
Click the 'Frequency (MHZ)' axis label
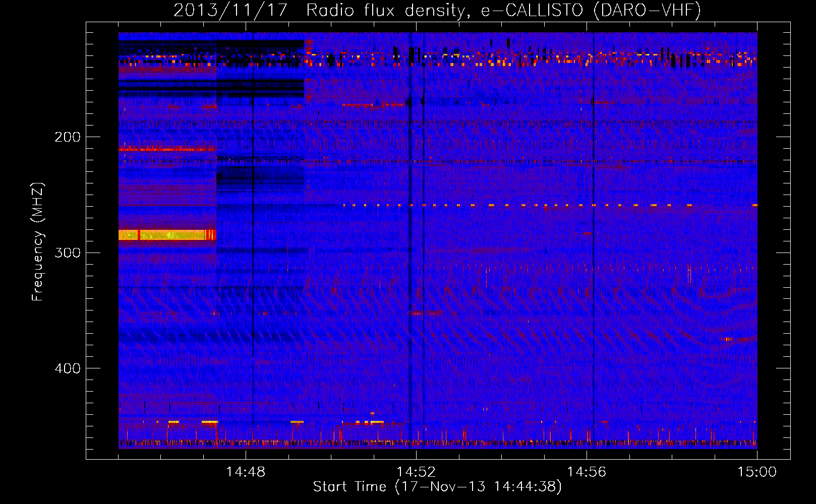38,242
